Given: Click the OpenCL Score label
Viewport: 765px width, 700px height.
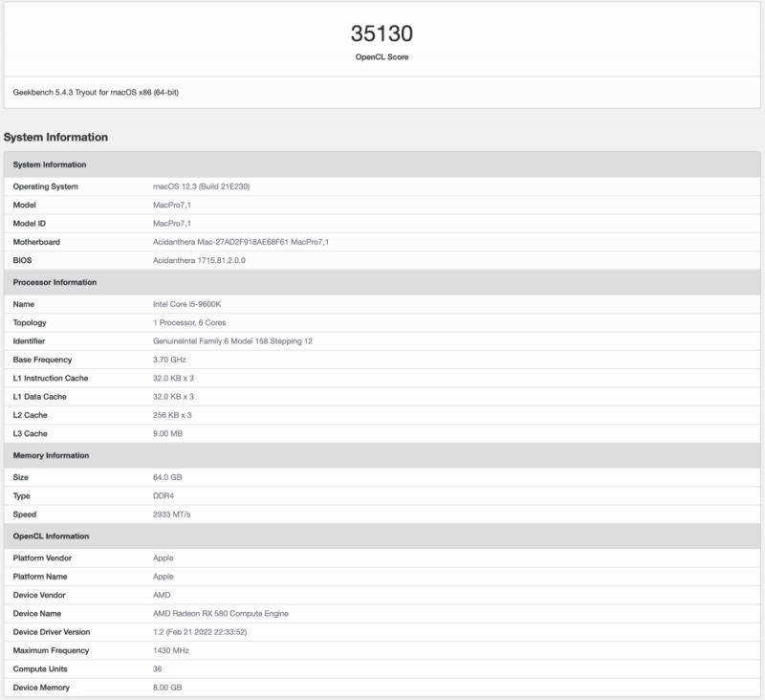Looking at the screenshot, I should 382,57.
